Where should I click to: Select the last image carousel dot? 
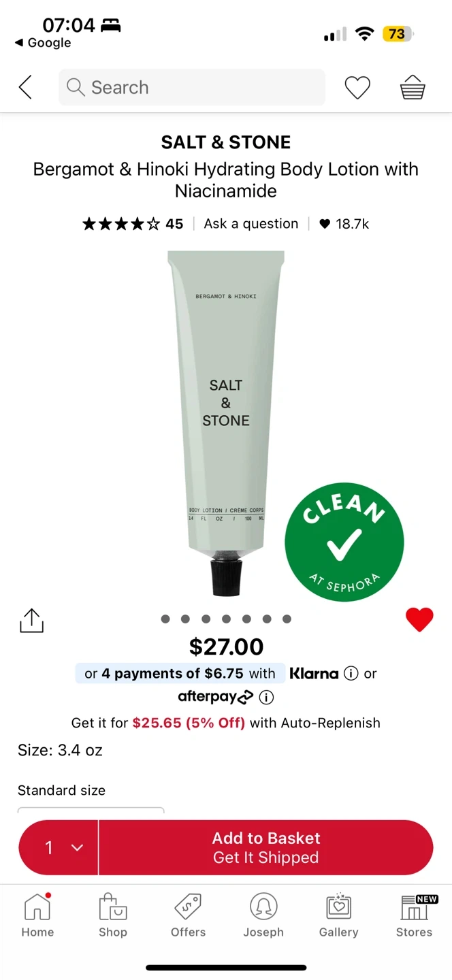287,619
